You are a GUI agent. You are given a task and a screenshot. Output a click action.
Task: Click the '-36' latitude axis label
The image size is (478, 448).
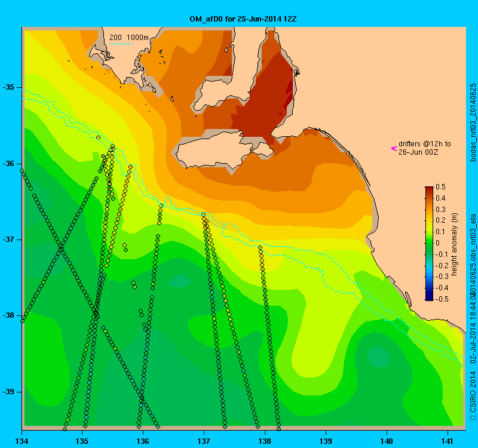[x=8, y=164]
